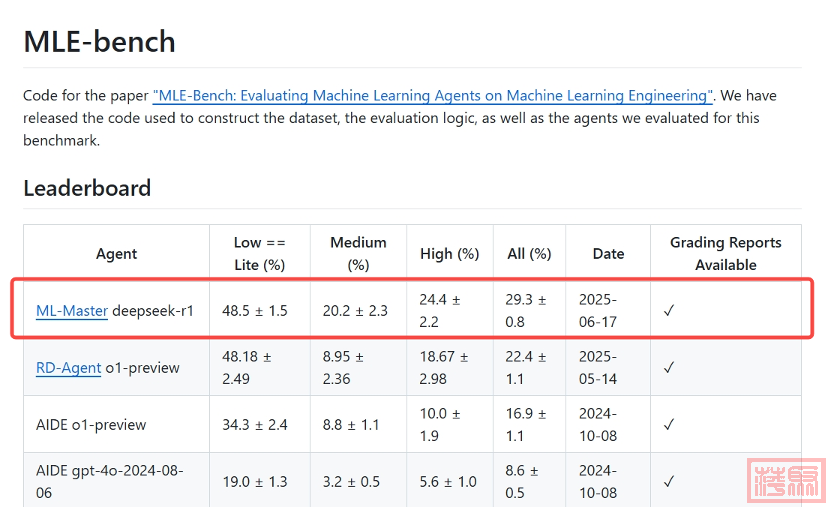
Task: Click the Low == Lite (%) column header
Action: pyautogui.click(x=260, y=254)
